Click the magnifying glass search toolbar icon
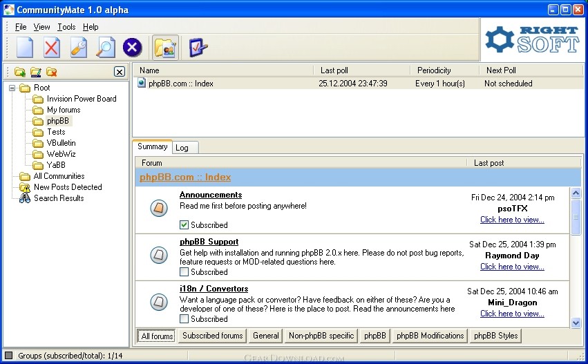588x364 pixels. (106, 48)
